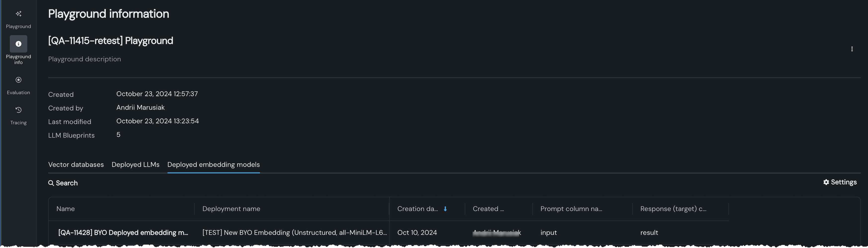Image resolution: width=868 pixels, height=248 pixels.
Task: Sort by the Created by column header
Action: click(488, 209)
